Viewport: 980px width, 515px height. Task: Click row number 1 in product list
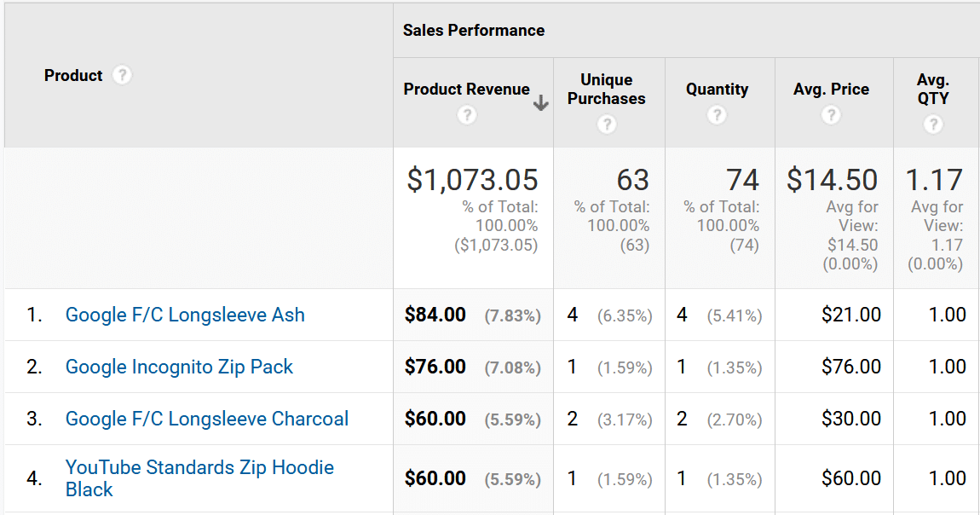pyautogui.click(x=34, y=315)
